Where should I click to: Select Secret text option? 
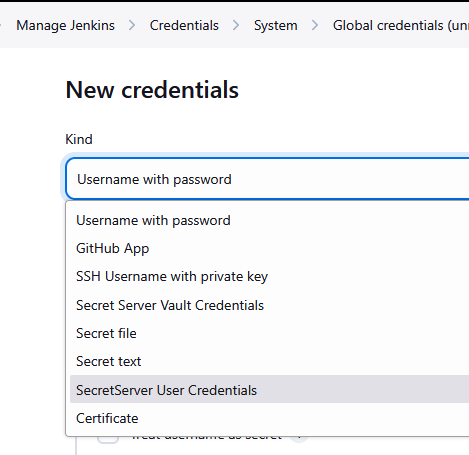coord(270,361)
